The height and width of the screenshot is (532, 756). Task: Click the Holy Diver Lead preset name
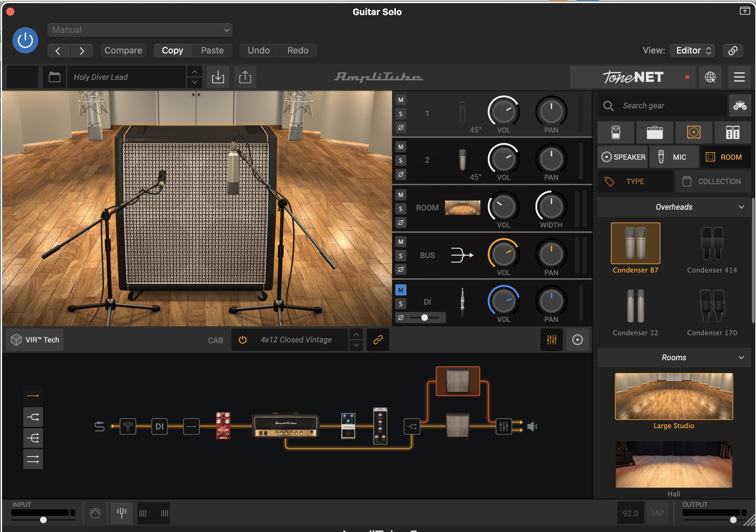(126, 77)
